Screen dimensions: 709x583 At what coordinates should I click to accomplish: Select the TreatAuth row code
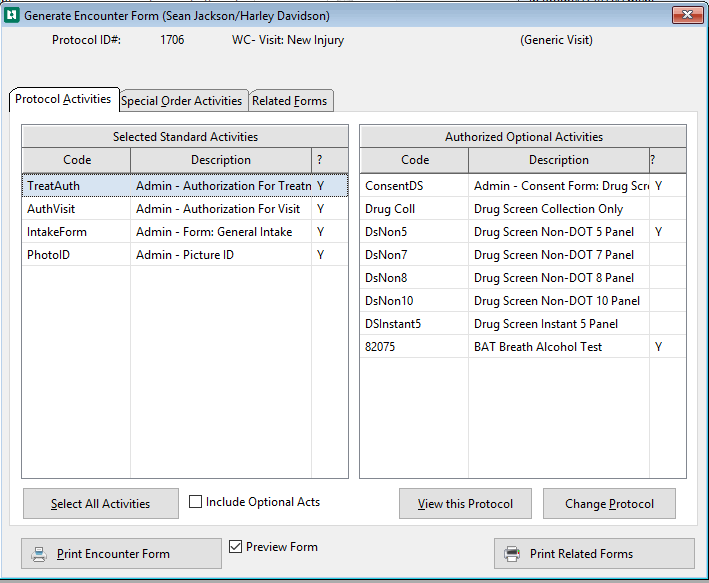(x=53, y=186)
